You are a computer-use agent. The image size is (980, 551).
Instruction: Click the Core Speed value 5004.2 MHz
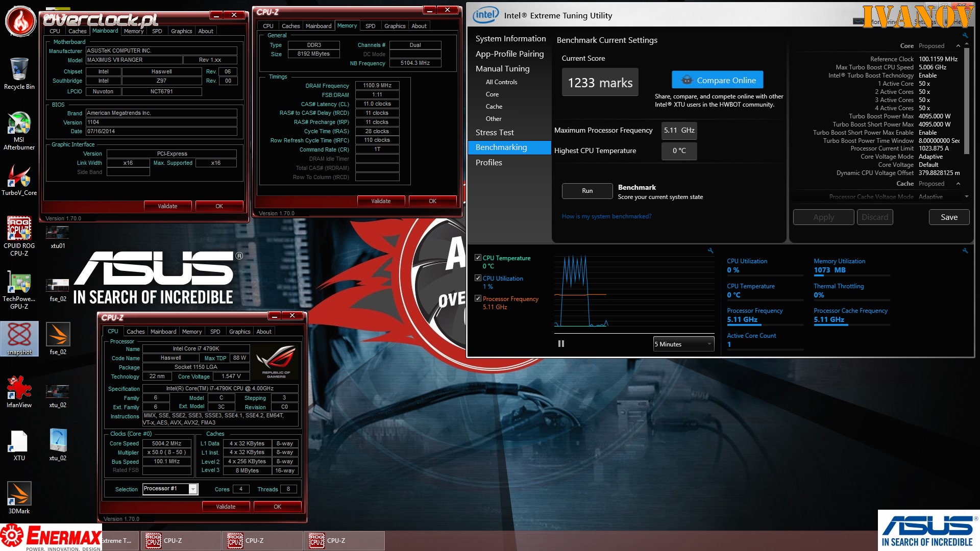point(166,444)
